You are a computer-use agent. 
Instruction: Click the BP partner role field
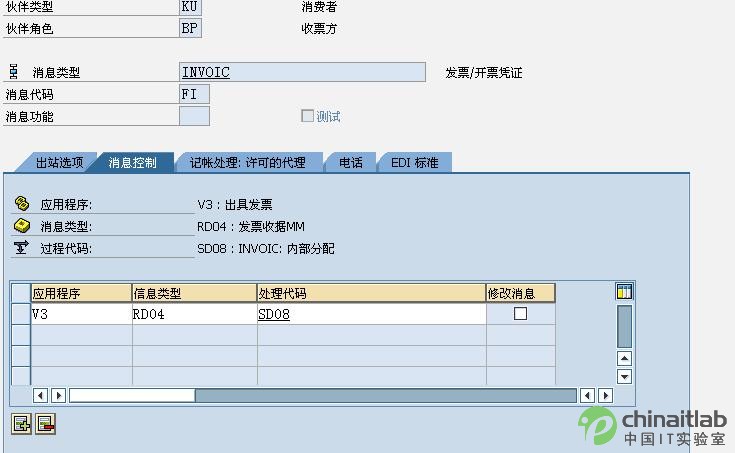point(190,28)
